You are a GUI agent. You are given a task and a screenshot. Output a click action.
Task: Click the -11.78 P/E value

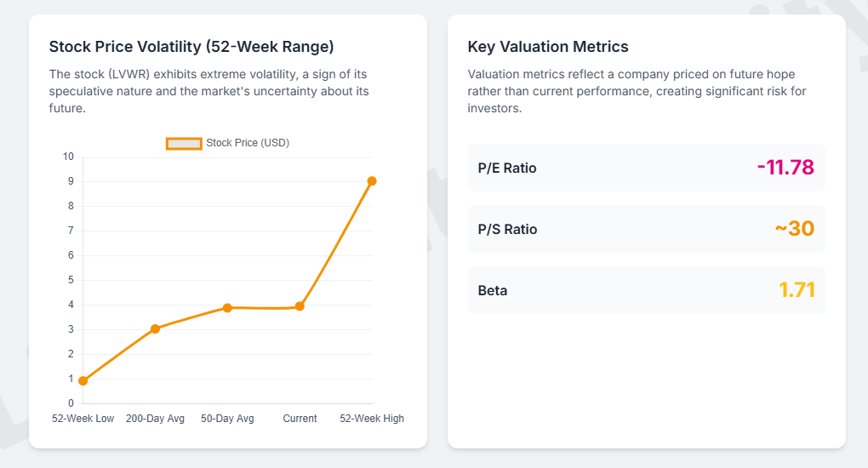click(x=785, y=168)
